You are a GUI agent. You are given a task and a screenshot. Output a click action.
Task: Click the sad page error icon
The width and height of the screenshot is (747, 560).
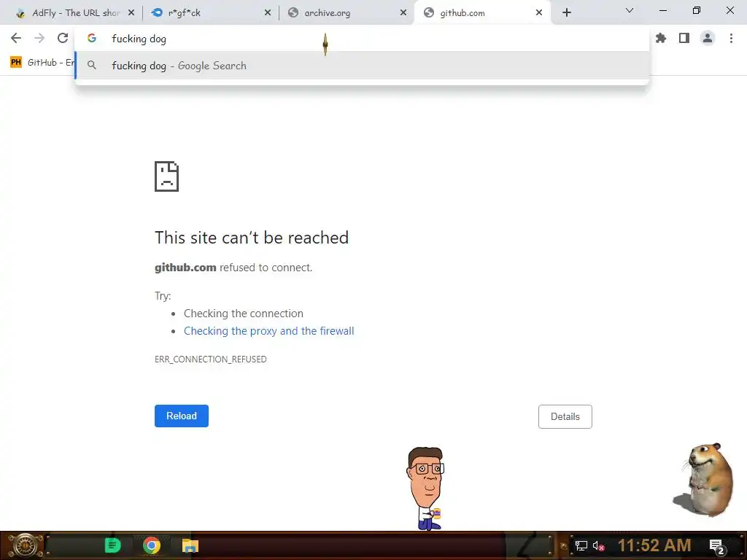click(167, 176)
